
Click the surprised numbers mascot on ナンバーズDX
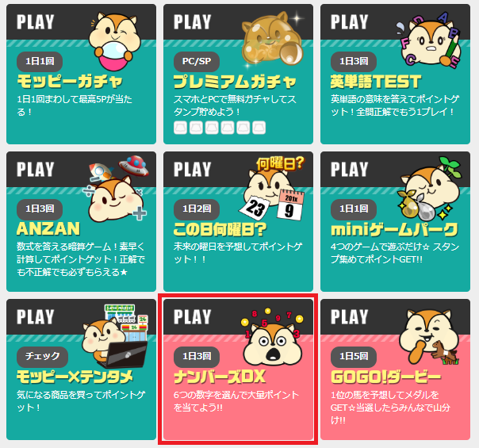coord(272,336)
